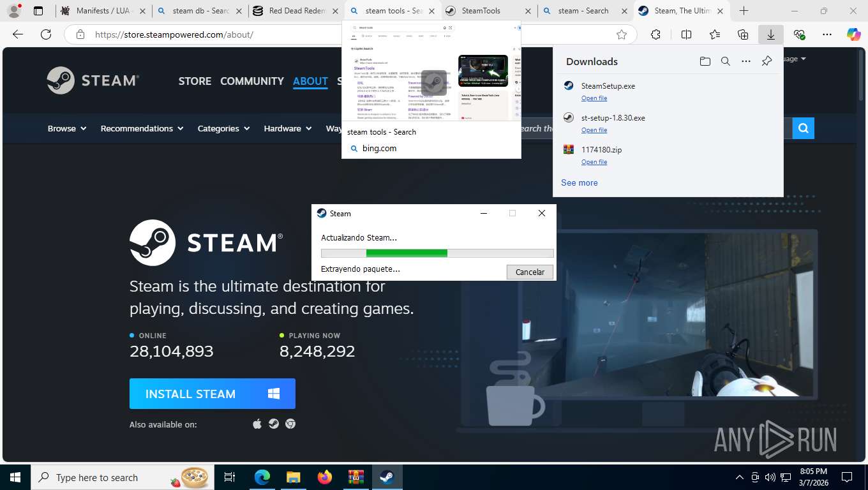
Task: Pin the Downloads panel
Action: coord(767,61)
